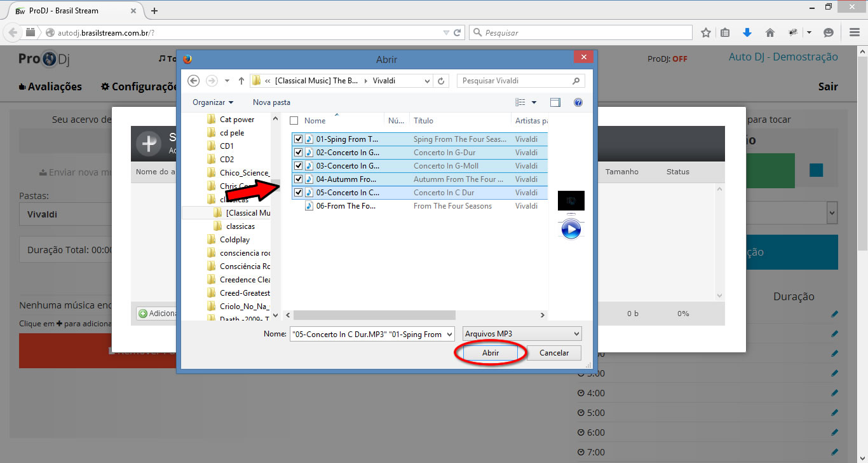Open a new Firefox tab

(x=154, y=11)
